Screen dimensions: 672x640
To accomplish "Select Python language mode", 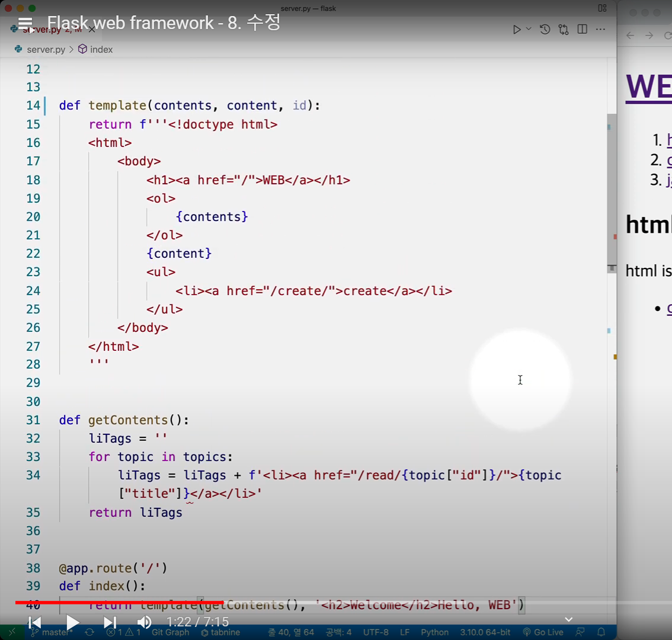I will pos(434,632).
